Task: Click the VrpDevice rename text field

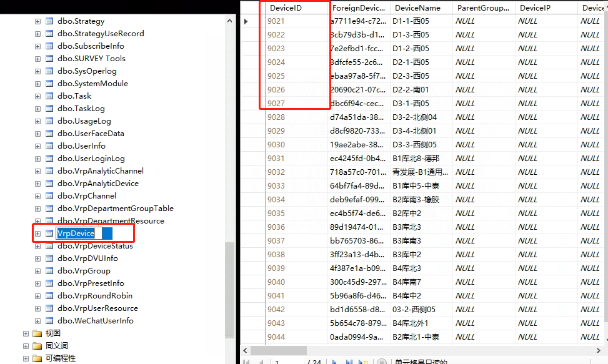Action: pyautogui.click(x=79, y=234)
